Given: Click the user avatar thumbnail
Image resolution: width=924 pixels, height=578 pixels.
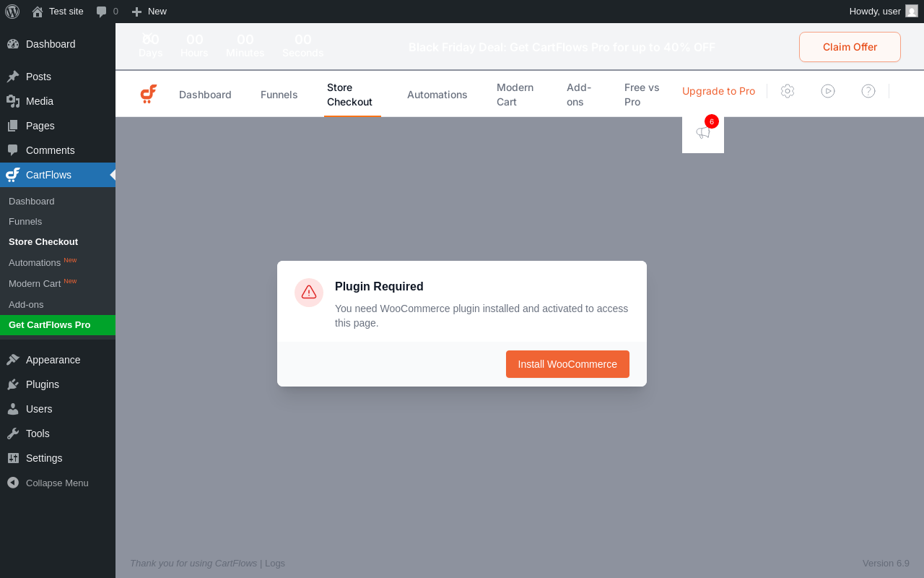Looking at the screenshot, I should [912, 11].
